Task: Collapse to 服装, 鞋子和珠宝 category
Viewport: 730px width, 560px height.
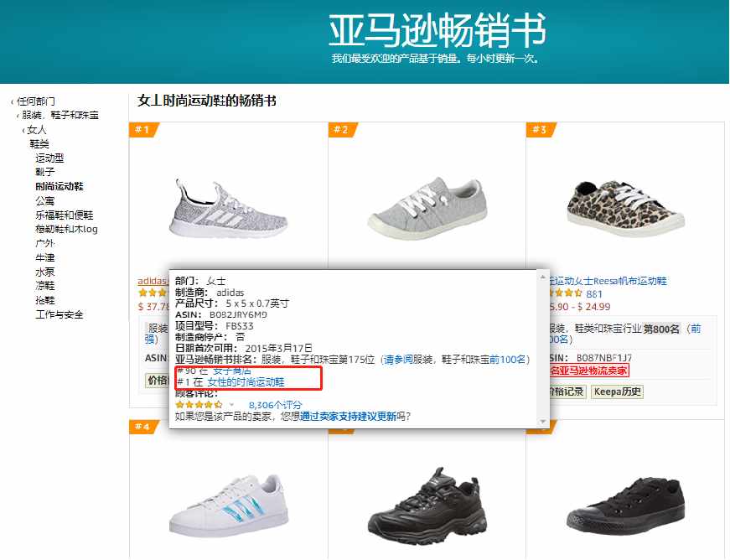Action: (60, 115)
